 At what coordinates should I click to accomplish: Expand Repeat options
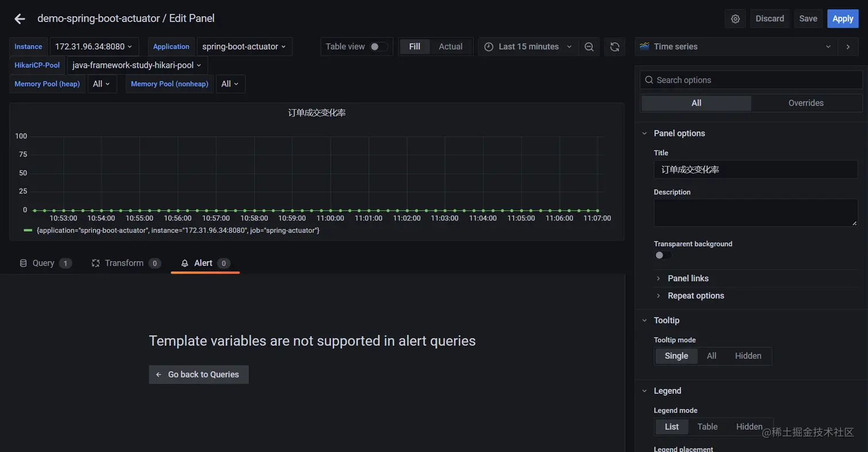696,296
